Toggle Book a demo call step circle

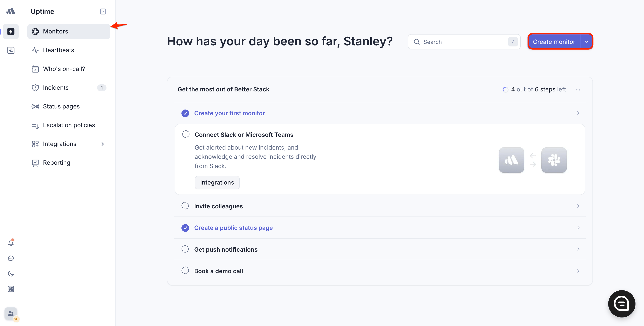click(x=185, y=271)
